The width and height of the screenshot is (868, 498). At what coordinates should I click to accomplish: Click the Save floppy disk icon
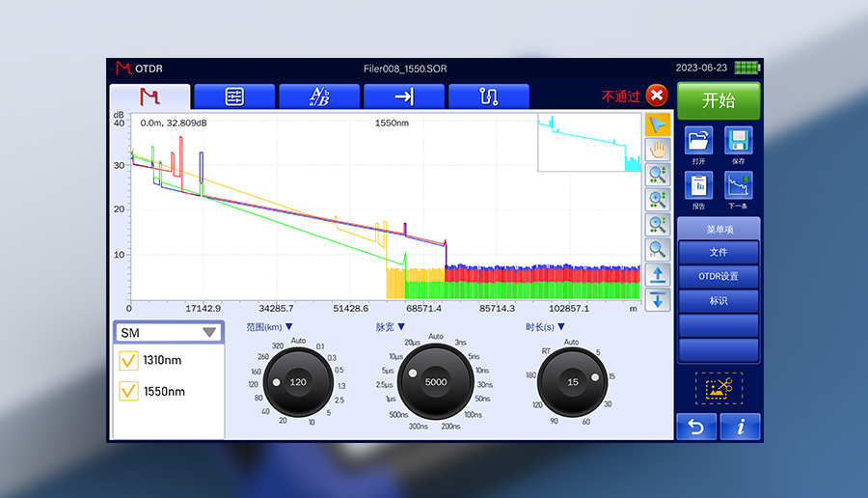[x=738, y=141]
